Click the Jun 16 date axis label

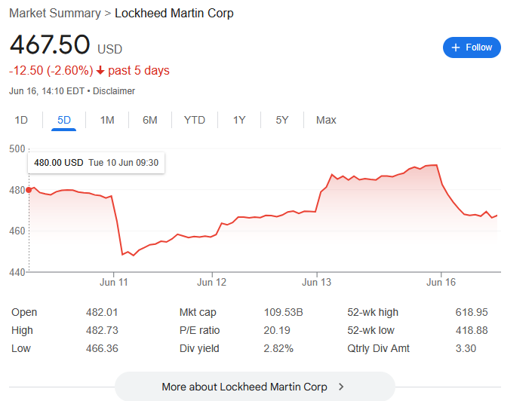[441, 282]
